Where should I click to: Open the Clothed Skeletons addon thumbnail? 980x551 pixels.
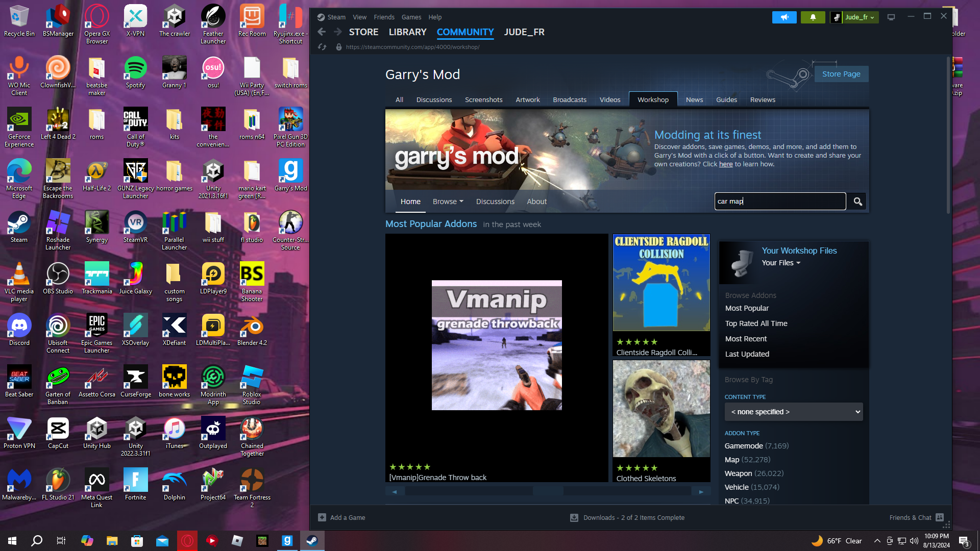coord(661,409)
